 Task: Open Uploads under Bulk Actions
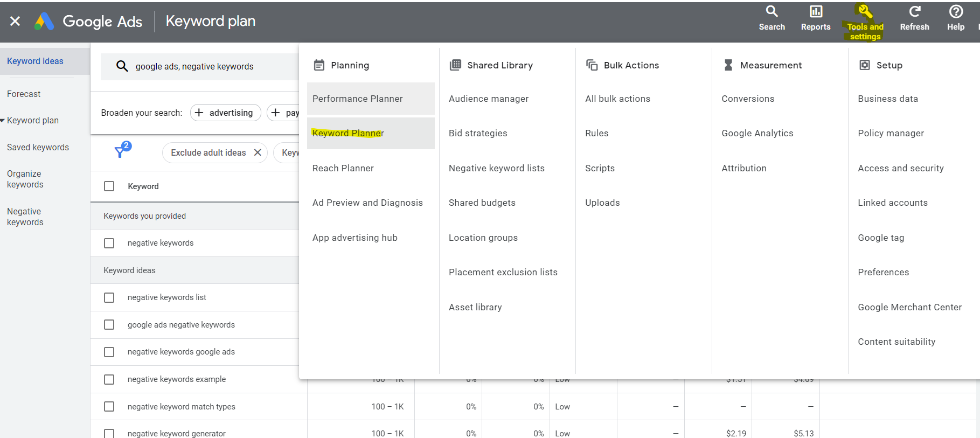pyautogui.click(x=602, y=203)
